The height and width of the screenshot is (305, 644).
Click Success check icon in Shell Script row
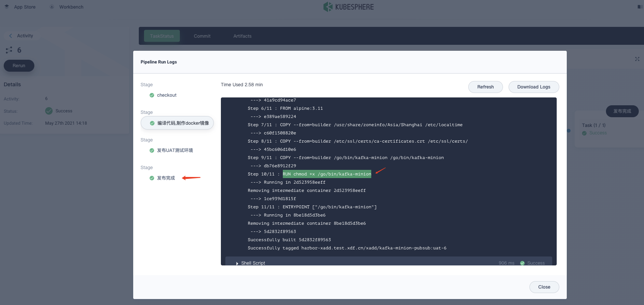coord(522,263)
